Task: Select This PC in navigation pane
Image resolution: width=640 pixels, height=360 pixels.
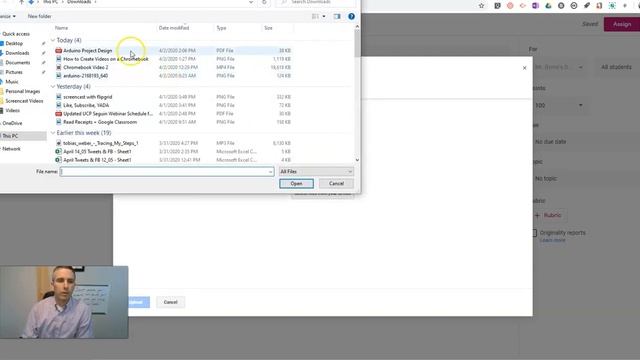Action: click(10, 136)
